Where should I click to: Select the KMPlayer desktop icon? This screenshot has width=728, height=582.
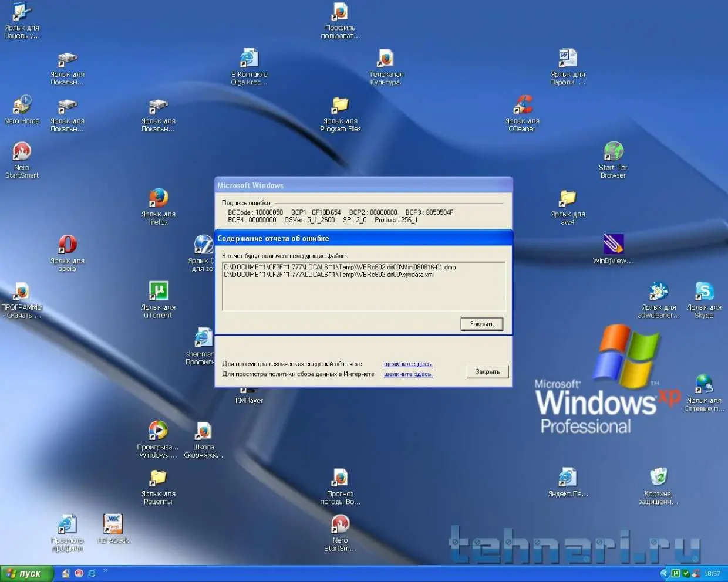coord(250,397)
